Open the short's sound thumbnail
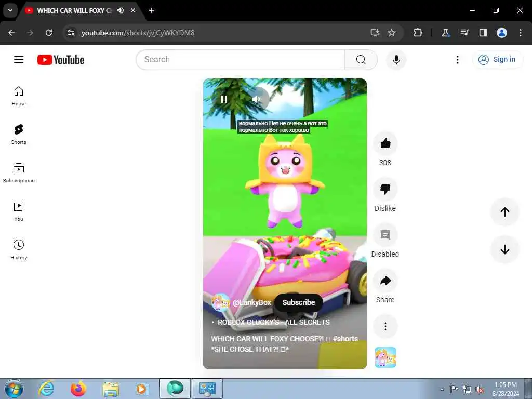 click(x=385, y=357)
